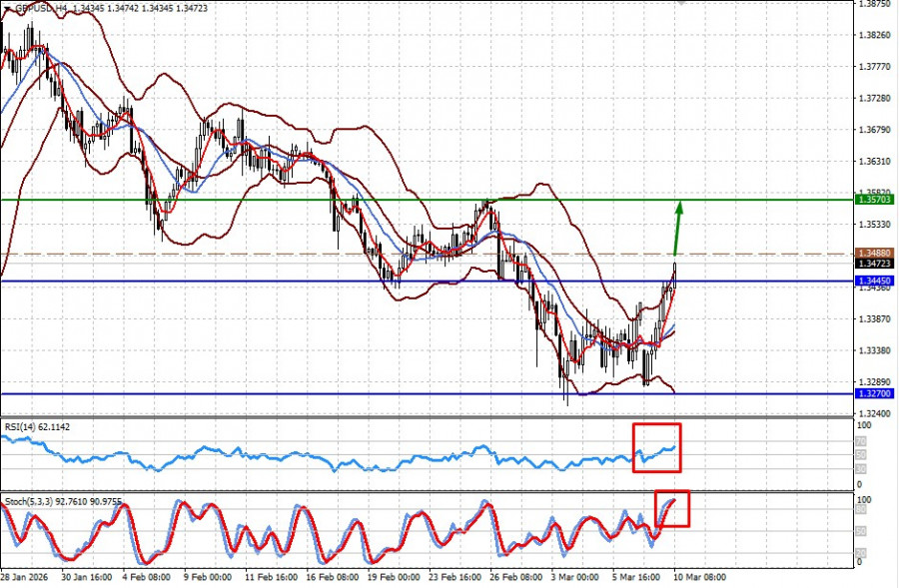Select the dashed brown horizontal line at 1.34880

(428, 254)
